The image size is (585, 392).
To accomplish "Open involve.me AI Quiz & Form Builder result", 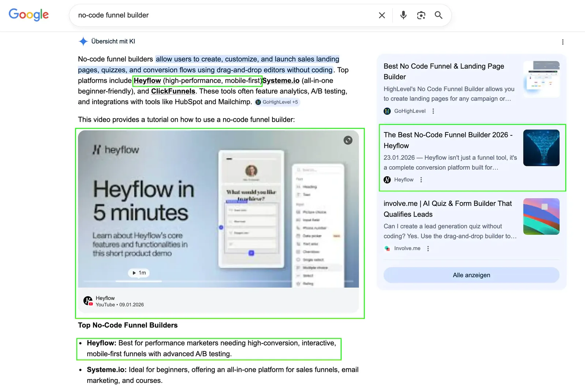I will (448, 209).
